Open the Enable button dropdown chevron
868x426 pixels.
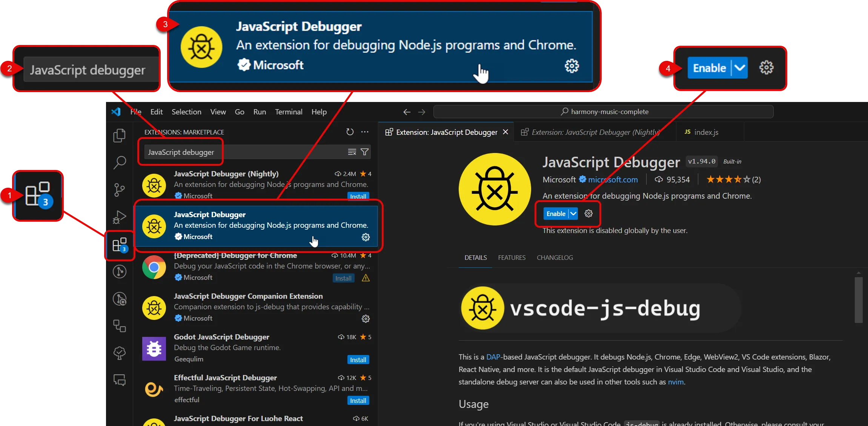pos(572,213)
